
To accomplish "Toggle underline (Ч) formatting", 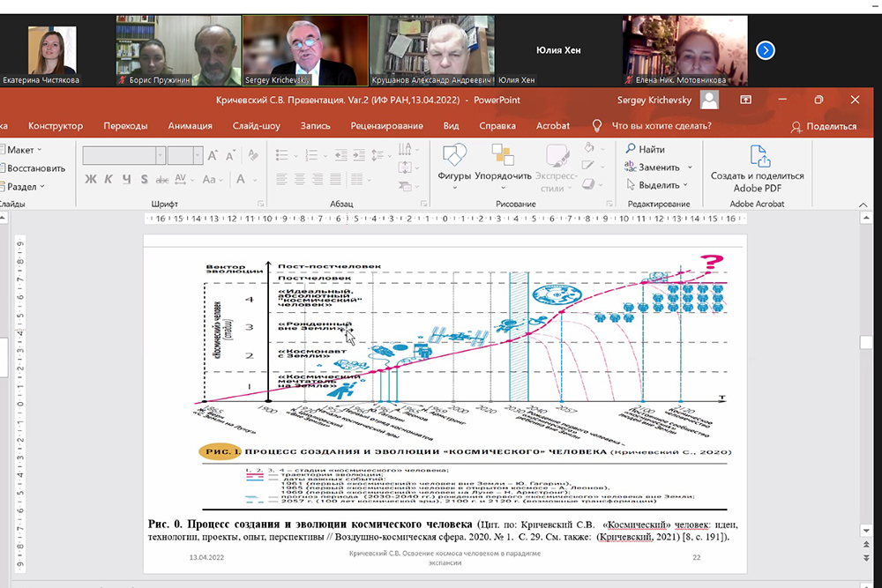I will click(x=127, y=180).
